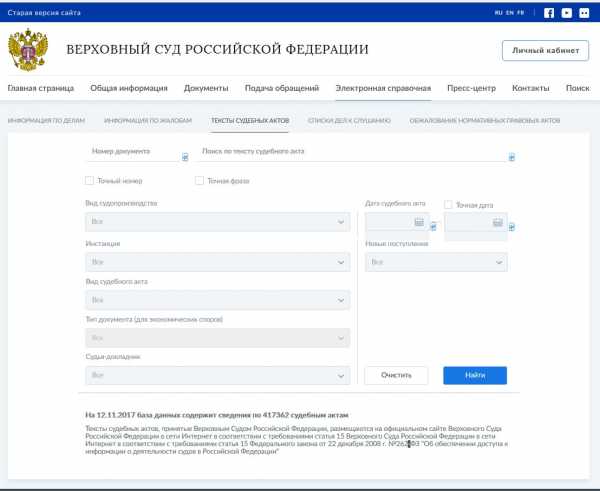The height and width of the screenshot is (491, 600).
Task: Open the Электронная справочная menu
Action: point(383,88)
